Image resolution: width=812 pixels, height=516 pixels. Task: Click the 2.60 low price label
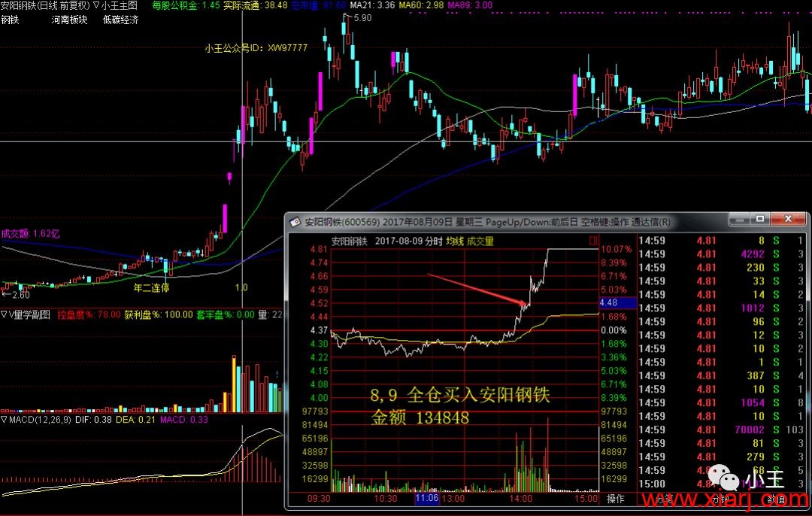[x=21, y=295]
